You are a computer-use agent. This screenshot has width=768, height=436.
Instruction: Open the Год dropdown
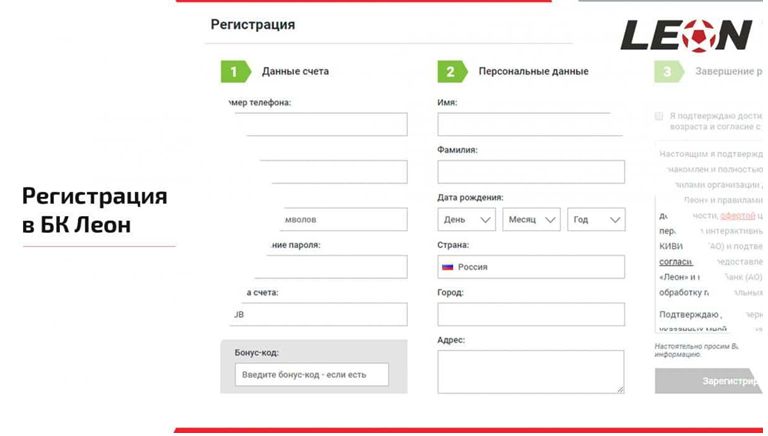click(596, 219)
